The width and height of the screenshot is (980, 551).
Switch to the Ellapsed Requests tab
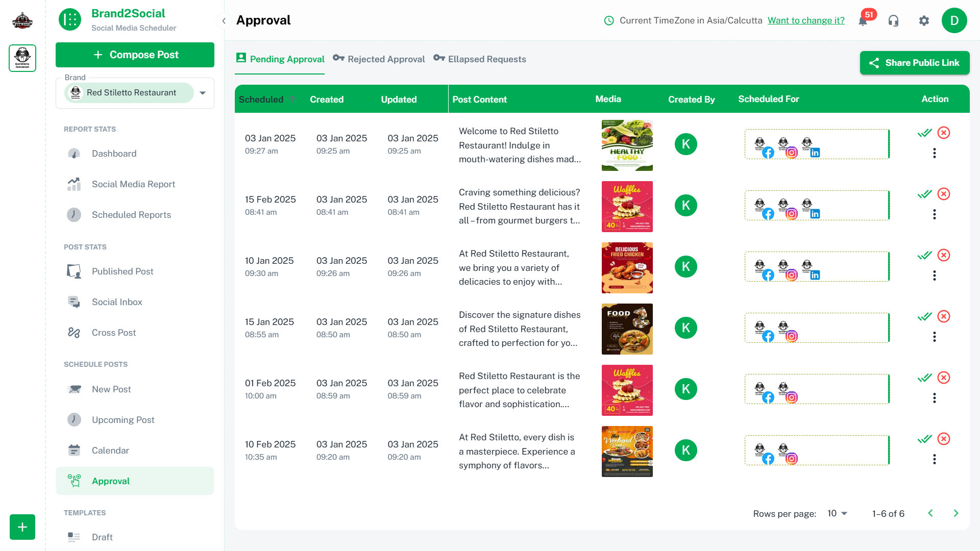(480, 59)
